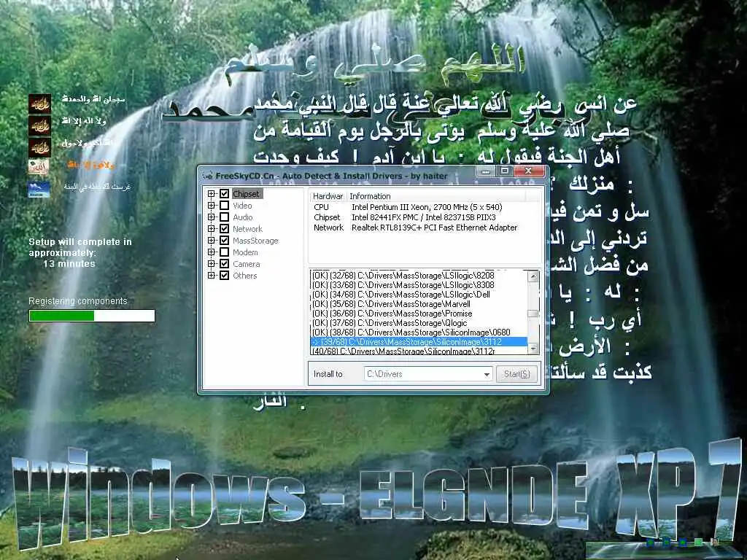Maximize the Auto Detect drivers window
Viewport: 747px width, 560px height.
point(505,171)
